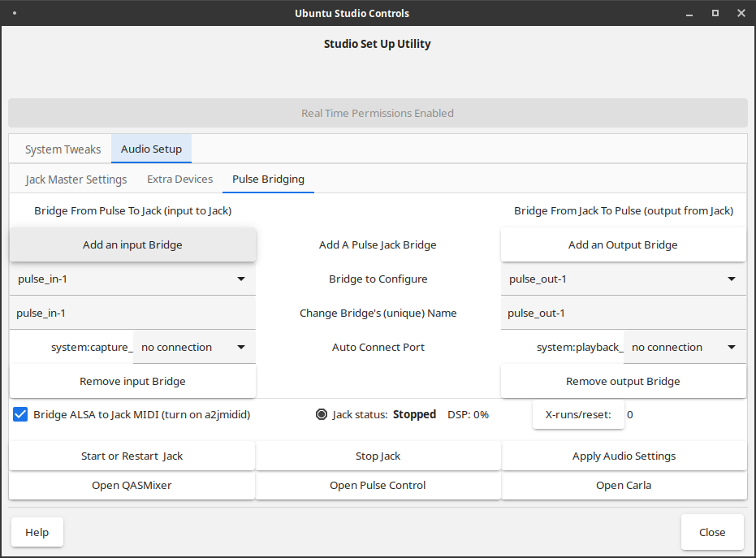Open the Jack Master Settings tab
This screenshot has height=558, width=756.
[76, 180]
